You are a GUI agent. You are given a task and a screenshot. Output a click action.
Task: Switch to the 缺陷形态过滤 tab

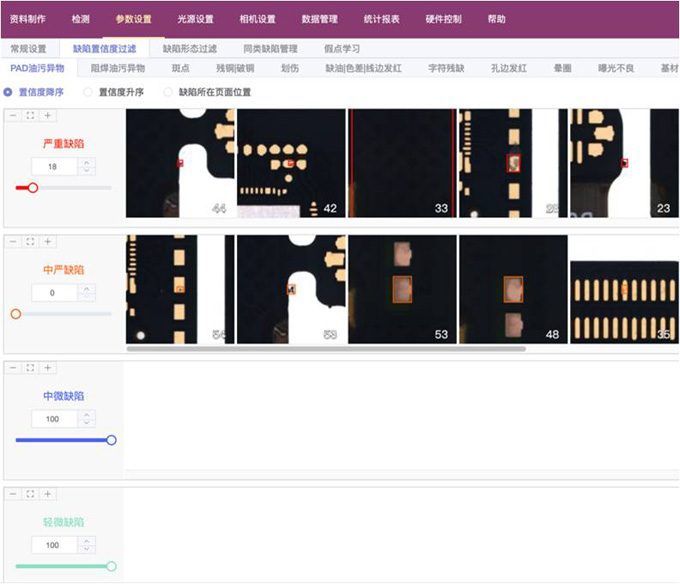(x=190, y=48)
